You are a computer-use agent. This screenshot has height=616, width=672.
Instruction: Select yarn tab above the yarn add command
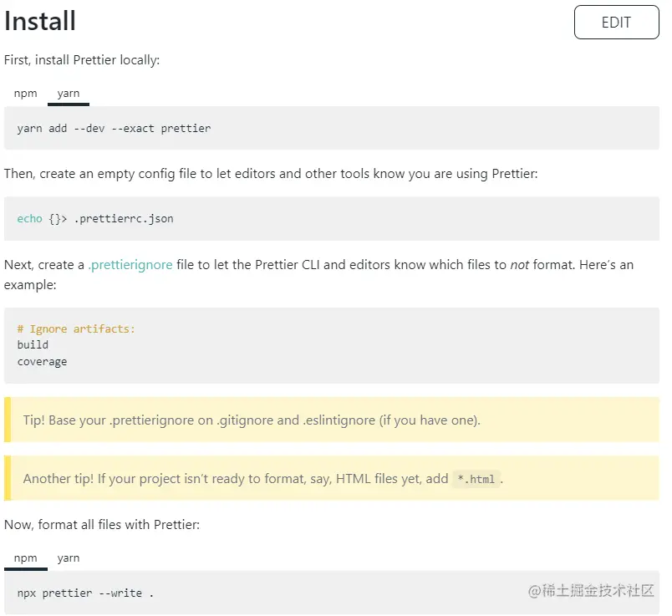(69, 93)
